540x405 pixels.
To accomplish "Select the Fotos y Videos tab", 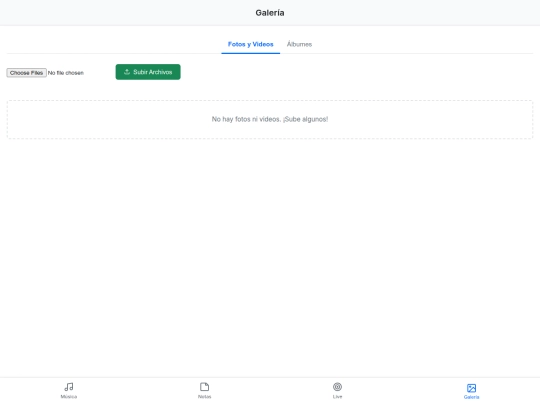I will (250, 44).
